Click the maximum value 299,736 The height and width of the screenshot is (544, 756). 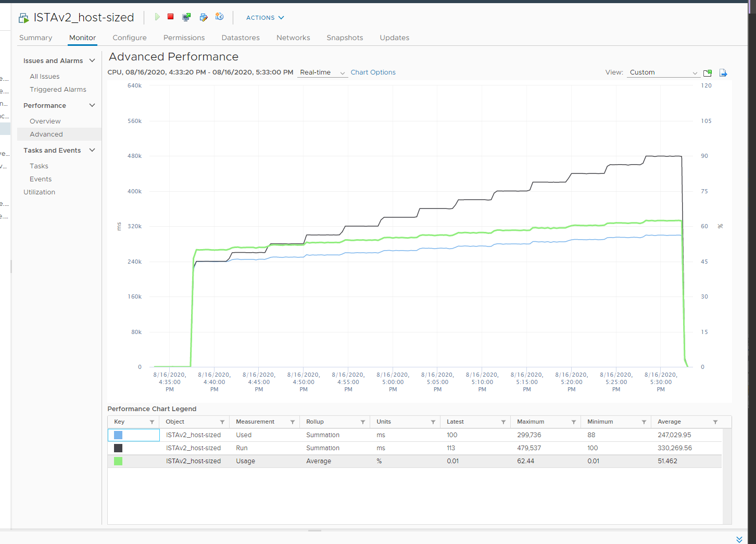[x=529, y=435]
